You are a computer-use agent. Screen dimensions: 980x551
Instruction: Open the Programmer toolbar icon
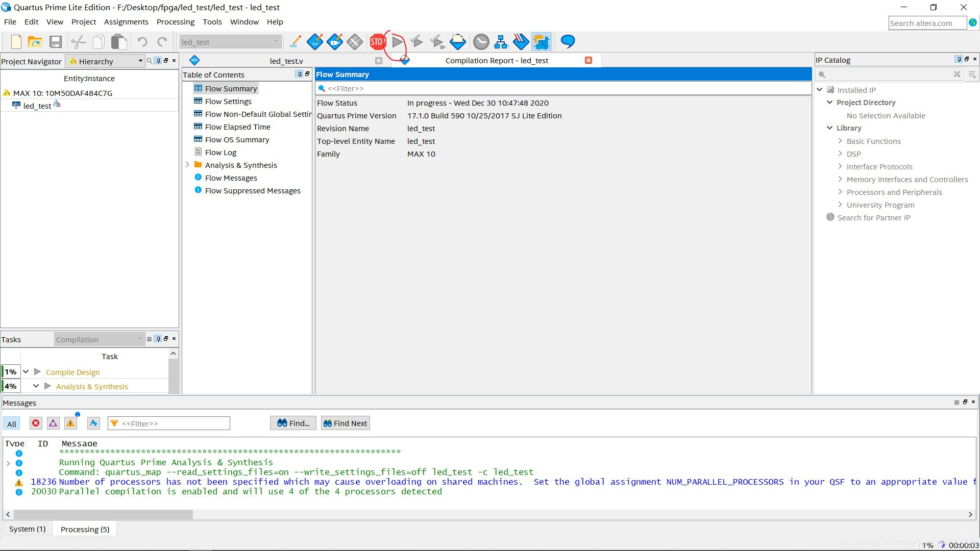pos(521,42)
